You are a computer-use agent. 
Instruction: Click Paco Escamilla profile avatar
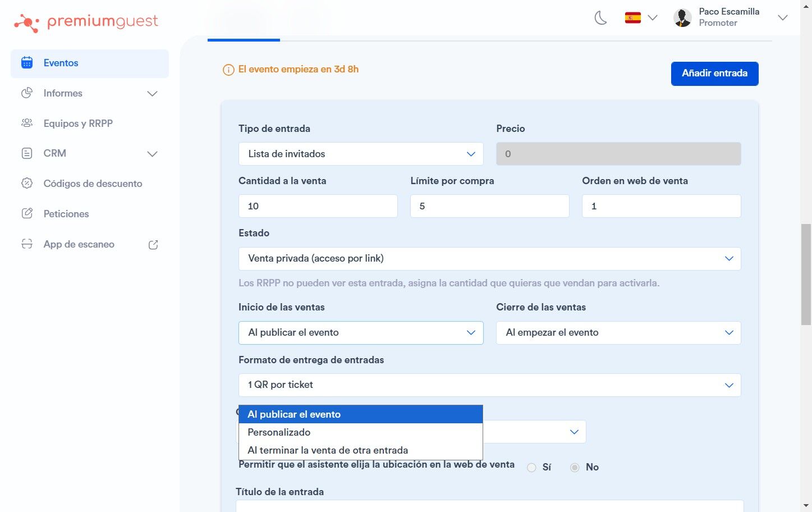[x=682, y=18]
